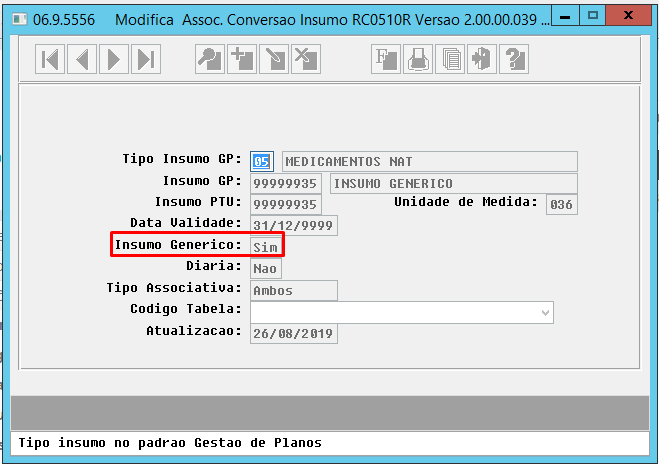The width and height of the screenshot is (659, 464).
Task: Click the Insumo PTU code field
Action: 286,205
